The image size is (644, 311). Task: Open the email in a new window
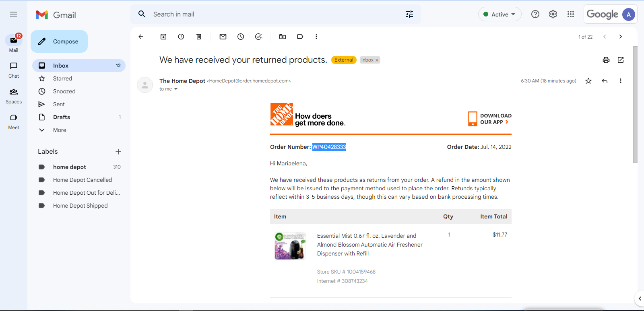[x=621, y=60]
